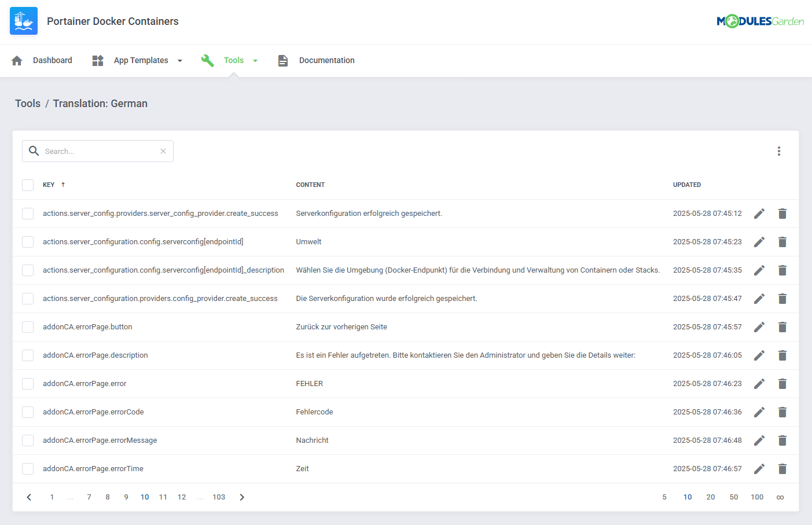Open the three-dot options menu above the table
The height and width of the screenshot is (525, 812).
(x=779, y=151)
